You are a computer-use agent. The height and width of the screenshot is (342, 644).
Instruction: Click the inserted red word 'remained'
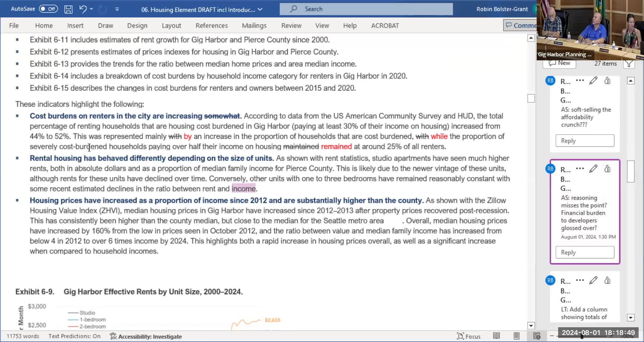click(x=336, y=147)
